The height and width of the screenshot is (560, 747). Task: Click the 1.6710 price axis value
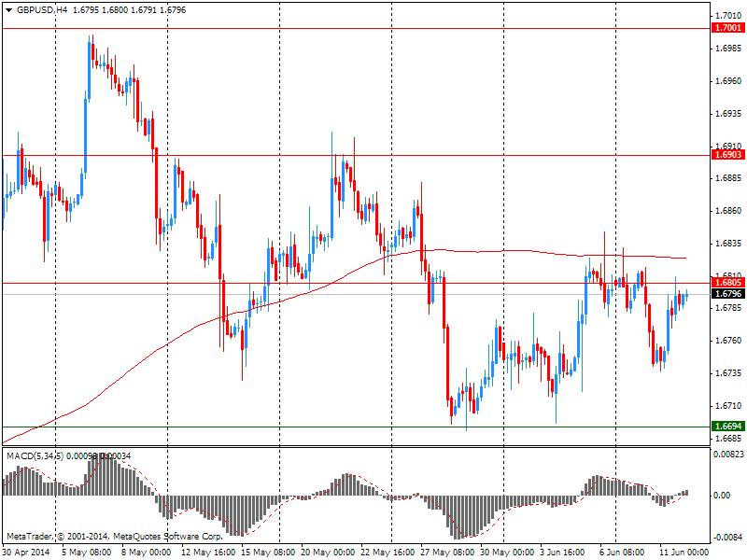pos(728,406)
